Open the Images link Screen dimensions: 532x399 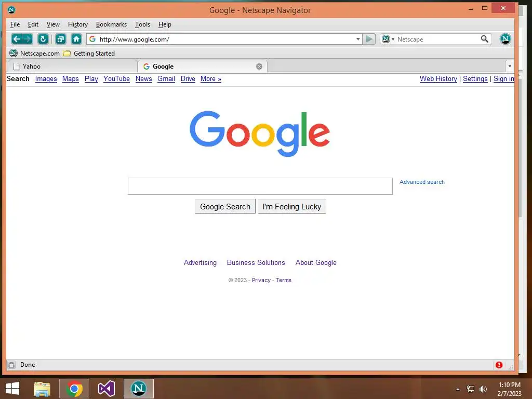click(x=46, y=79)
